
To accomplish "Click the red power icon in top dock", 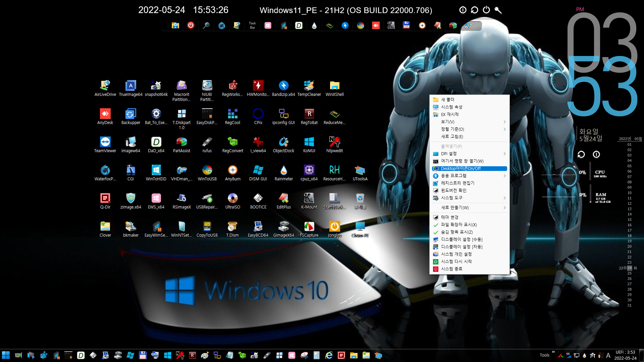I will pos(191,25).
